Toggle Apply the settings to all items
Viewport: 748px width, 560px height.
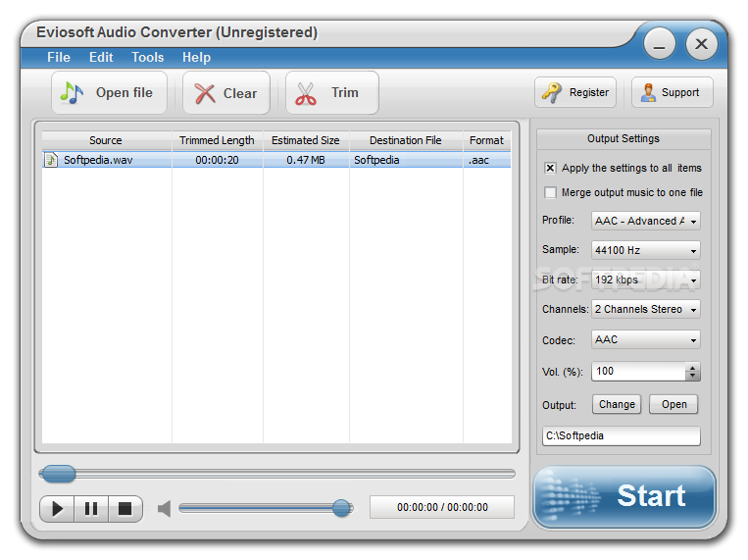[550, 168]
